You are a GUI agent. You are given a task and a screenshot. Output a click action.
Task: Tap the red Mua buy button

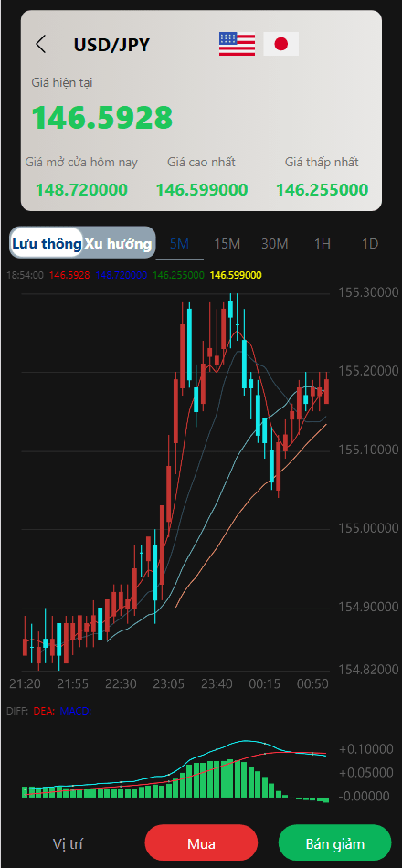201,844
